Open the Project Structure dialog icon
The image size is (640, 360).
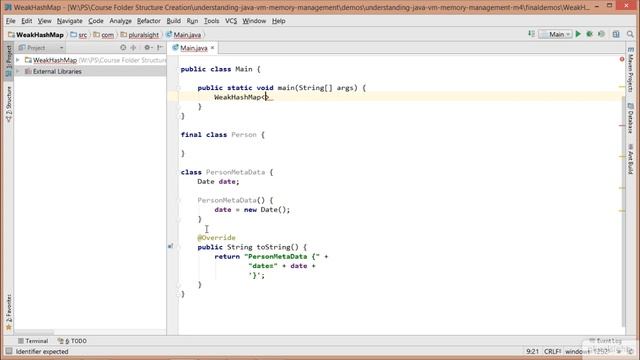(616, 34)
